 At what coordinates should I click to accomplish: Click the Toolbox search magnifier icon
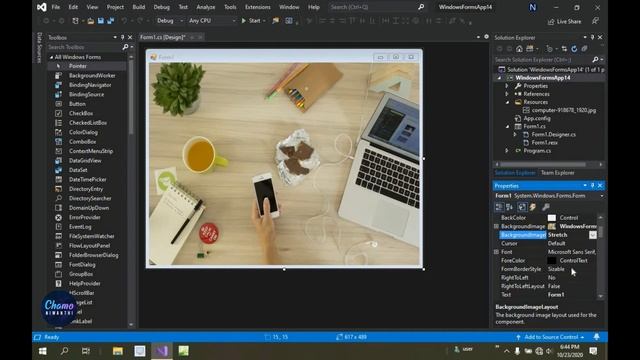(x=125, y=47)
